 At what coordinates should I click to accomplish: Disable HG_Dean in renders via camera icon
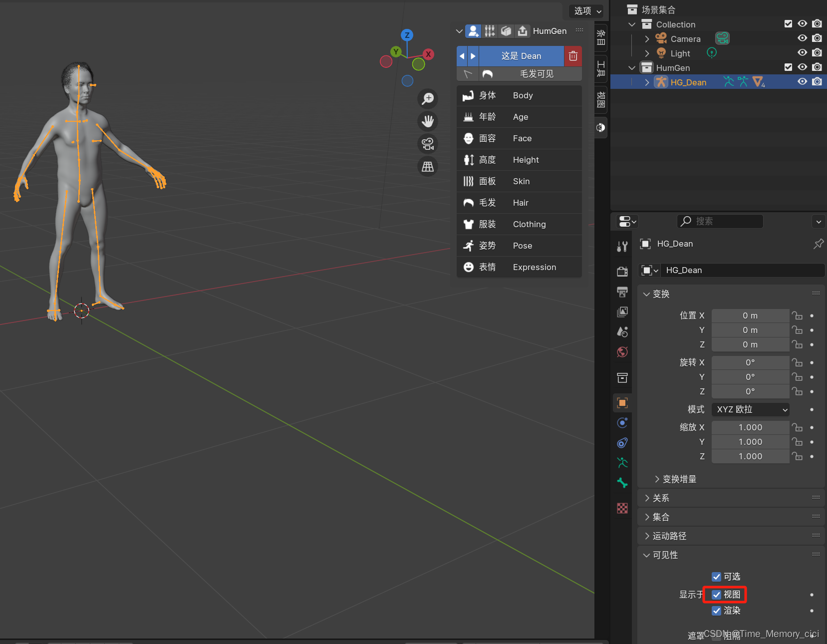(817, 82)
